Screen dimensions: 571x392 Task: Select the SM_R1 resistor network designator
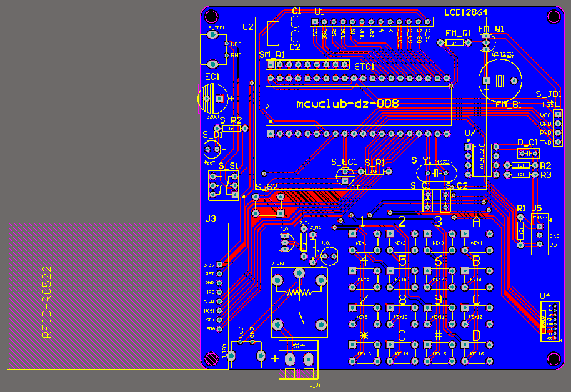point(272,55)
